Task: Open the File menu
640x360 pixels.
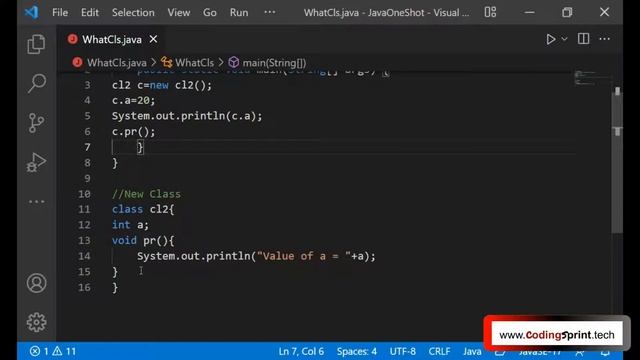Action: pyautogui.click(x=60, y=13)
